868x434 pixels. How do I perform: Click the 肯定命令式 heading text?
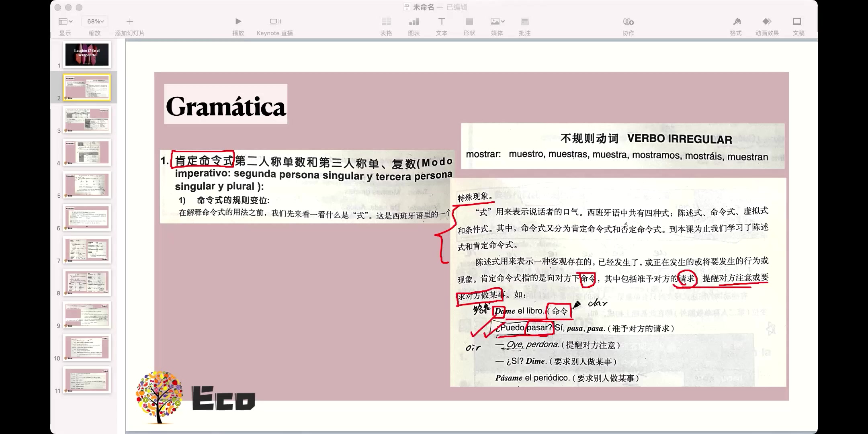click(204, 161)
